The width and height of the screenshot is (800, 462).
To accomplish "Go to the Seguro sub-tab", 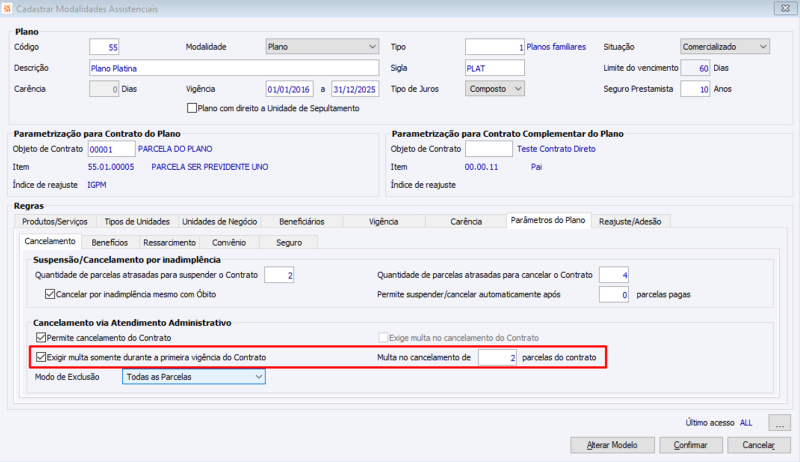I will tap(289, 243).
